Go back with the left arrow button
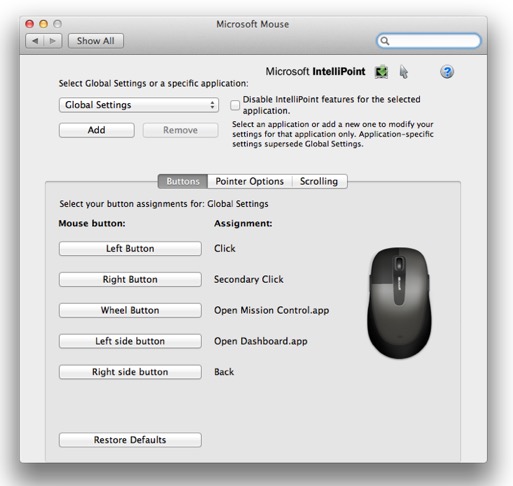513x486 pixels. tap(35, 41)
